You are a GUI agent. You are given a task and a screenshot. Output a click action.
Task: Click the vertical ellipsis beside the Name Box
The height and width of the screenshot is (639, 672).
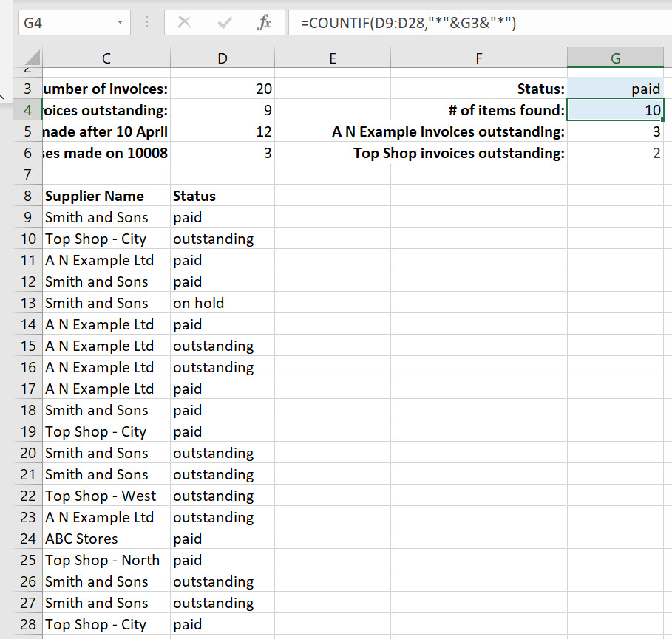pyautogui.click(x=147, y=22)
